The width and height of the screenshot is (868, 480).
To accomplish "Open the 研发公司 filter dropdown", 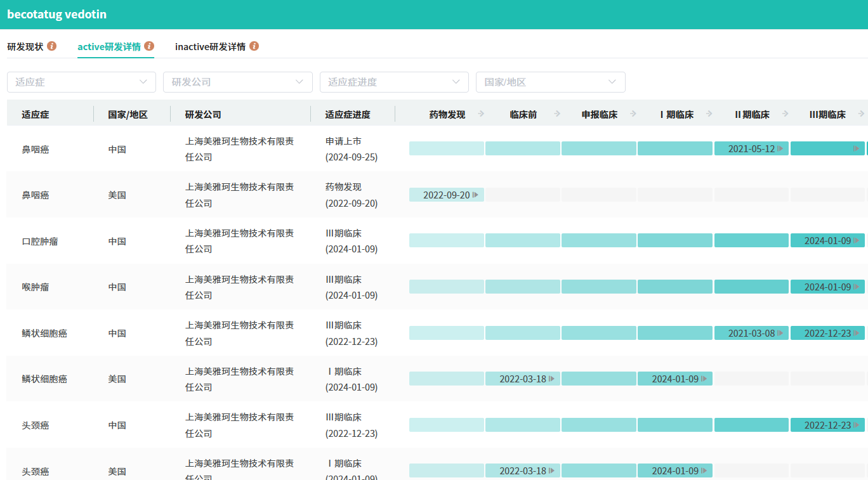I will [x=238, y=82].
